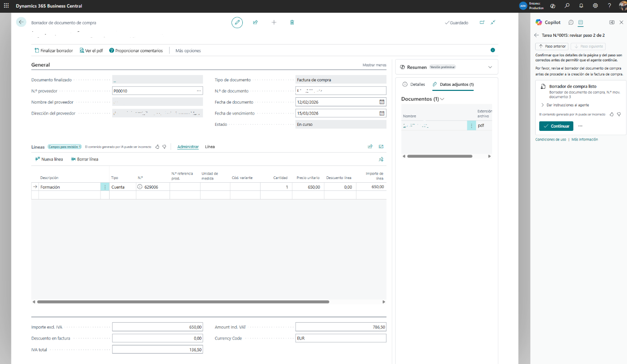Click the plus new document icon
The width and height of the screenshot is (627, 364).
tap(274, 22)
